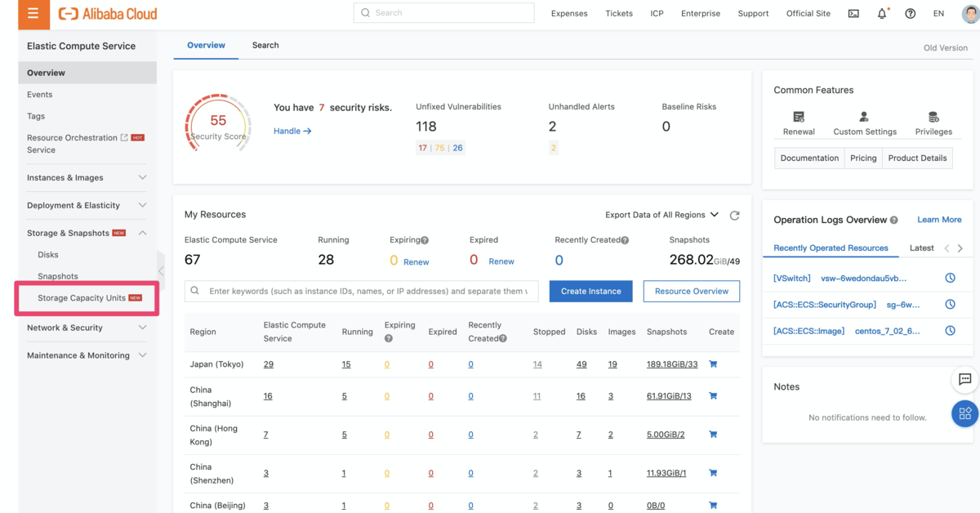Click the Resource Overview button
The image size is (980, 513).
point(692,291)
